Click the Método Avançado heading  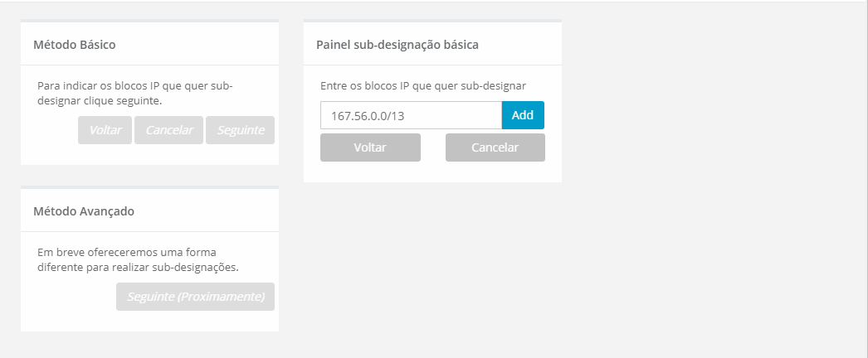83,211
